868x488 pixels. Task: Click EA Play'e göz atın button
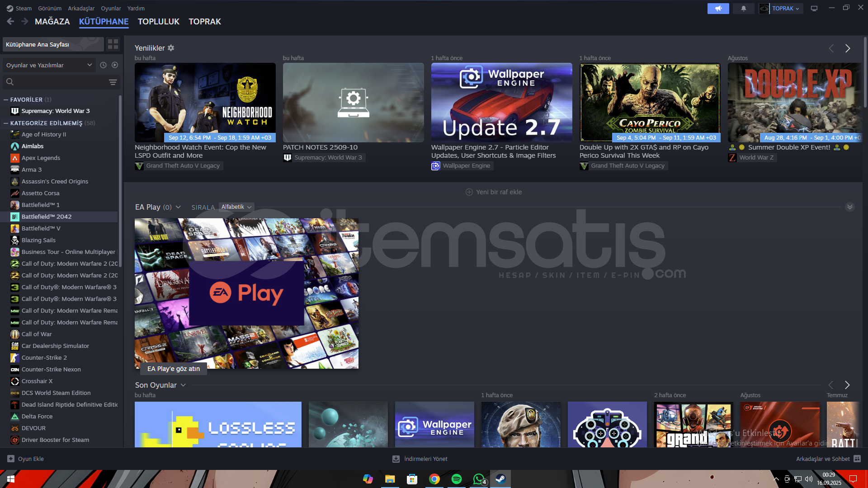174,369
